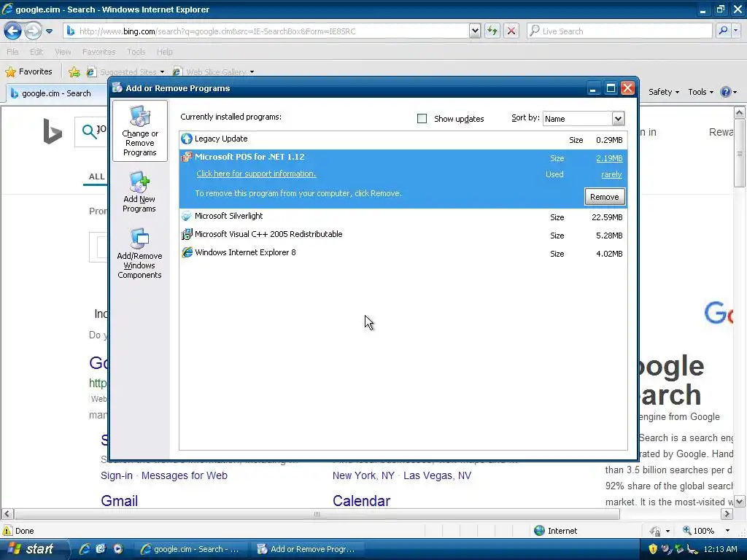747x560 pixels.
Task: Click the Start button
Action: click(34, 549)
